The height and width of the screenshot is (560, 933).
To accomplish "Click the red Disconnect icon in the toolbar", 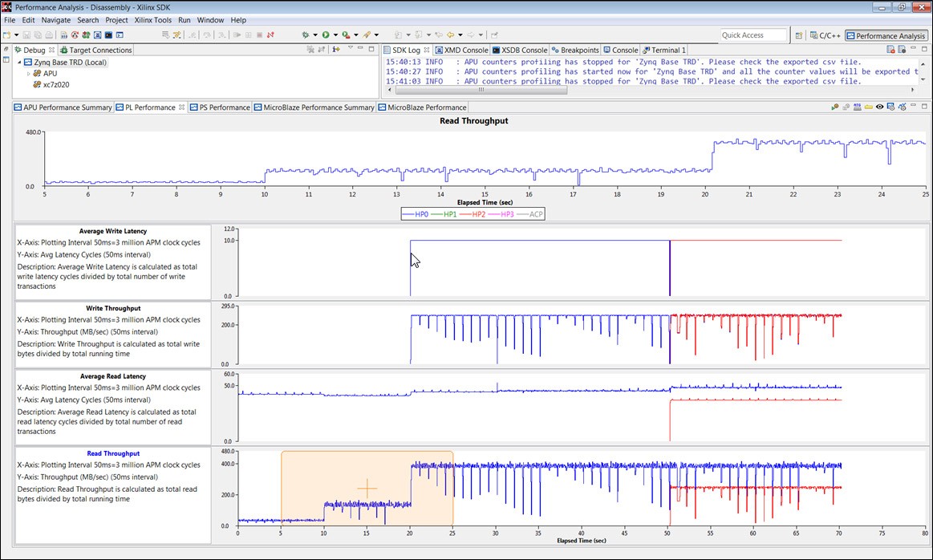I will (270, 35).
